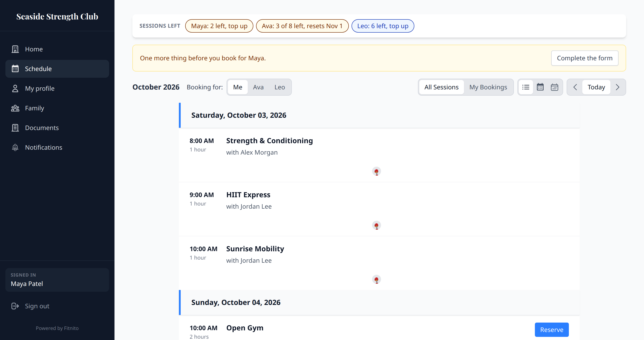Click the My profile person icon
This screenshot has height=340, width=644.
click(x=15, y=88)
